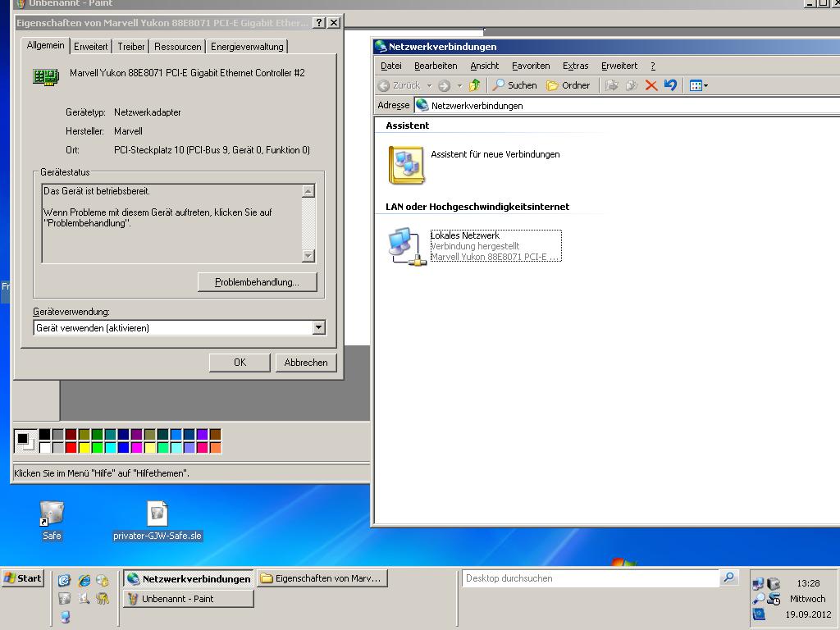Click the copy-to-folder toolbar icon

632,85
